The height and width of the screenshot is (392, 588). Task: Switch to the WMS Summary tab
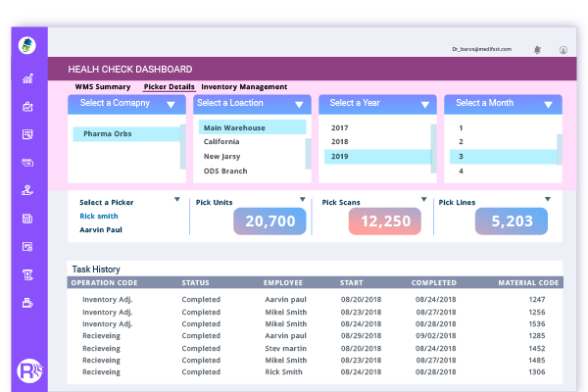click(103, 87)
